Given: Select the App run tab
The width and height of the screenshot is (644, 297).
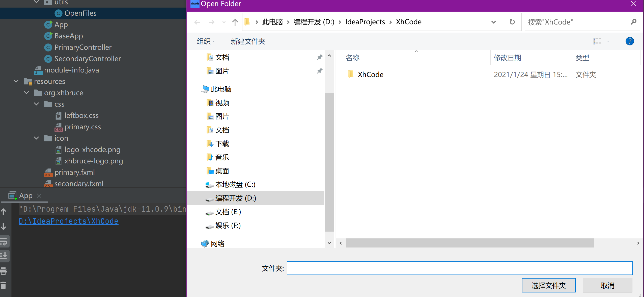Looking at the screenshot, I should pyautogui.click(x=25, y=195).
